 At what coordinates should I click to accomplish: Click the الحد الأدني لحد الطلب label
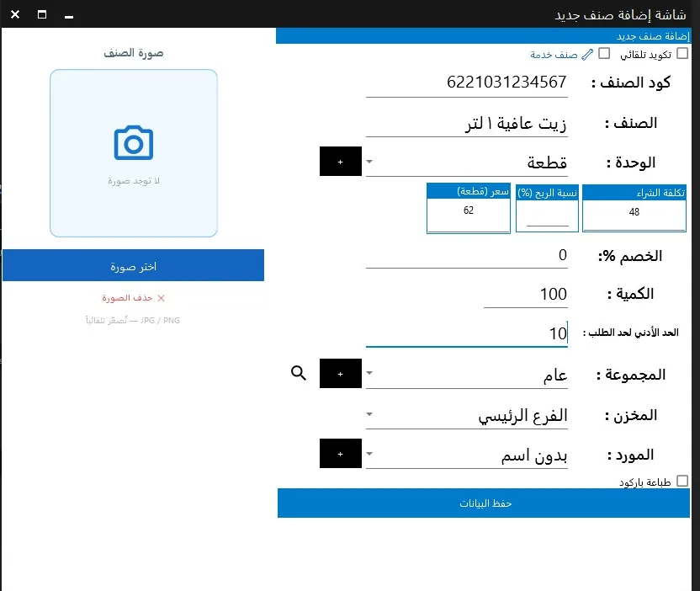coord(630,333)
